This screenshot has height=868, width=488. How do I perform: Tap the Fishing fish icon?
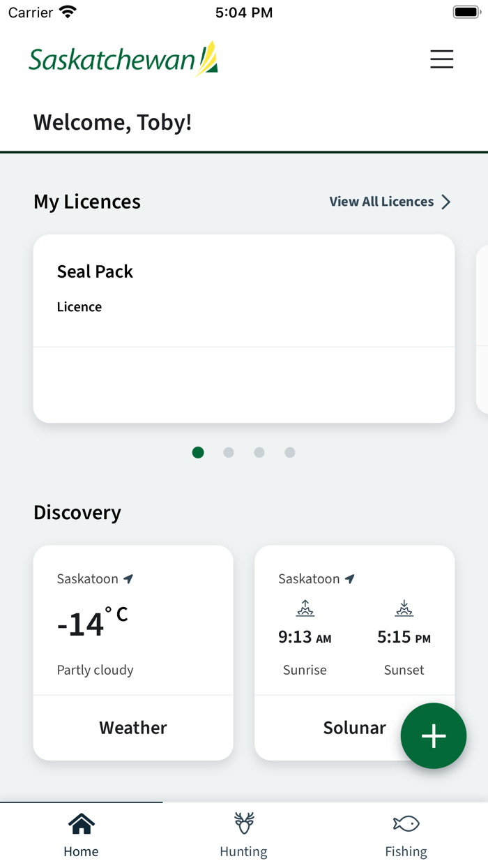click(406, 824)
